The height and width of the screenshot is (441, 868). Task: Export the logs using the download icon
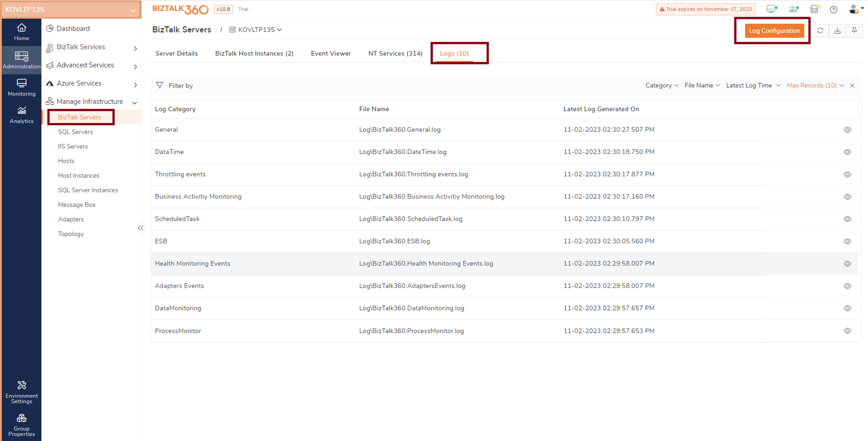(x=838, y=31)
